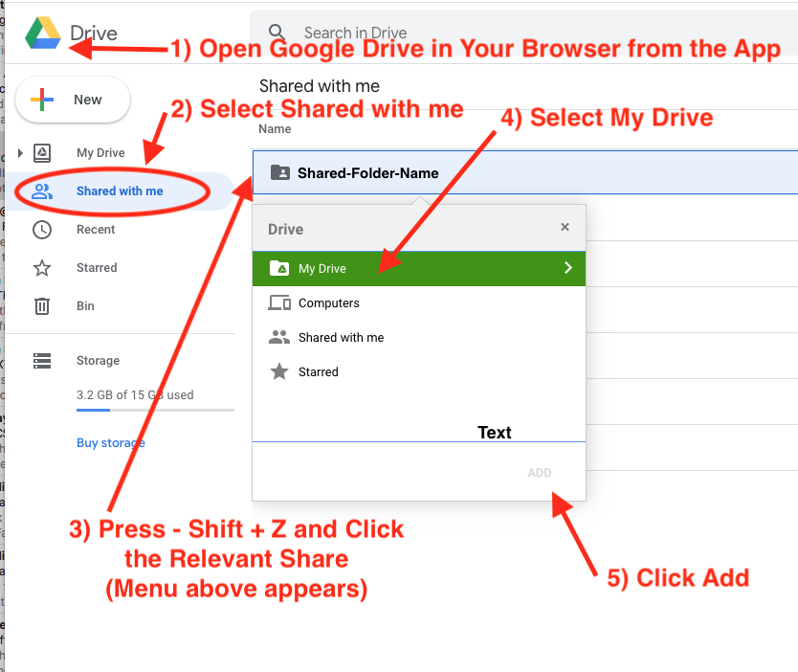Click the Buy storage link
This screenshot has width=798, height=672.
click(111, 443)
